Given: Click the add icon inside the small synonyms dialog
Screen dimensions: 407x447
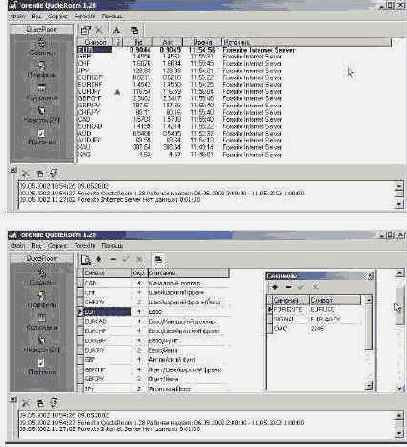Looking at the screenshot, I should [x=275, y=287].
